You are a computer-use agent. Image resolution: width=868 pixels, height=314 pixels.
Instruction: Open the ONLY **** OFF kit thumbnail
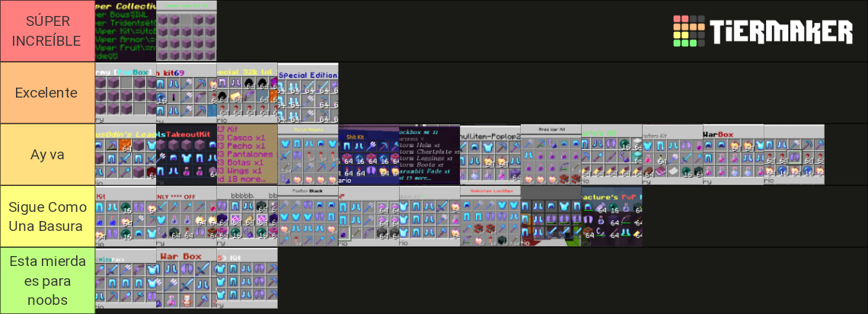pyautogui.click(x=187, y=216)
